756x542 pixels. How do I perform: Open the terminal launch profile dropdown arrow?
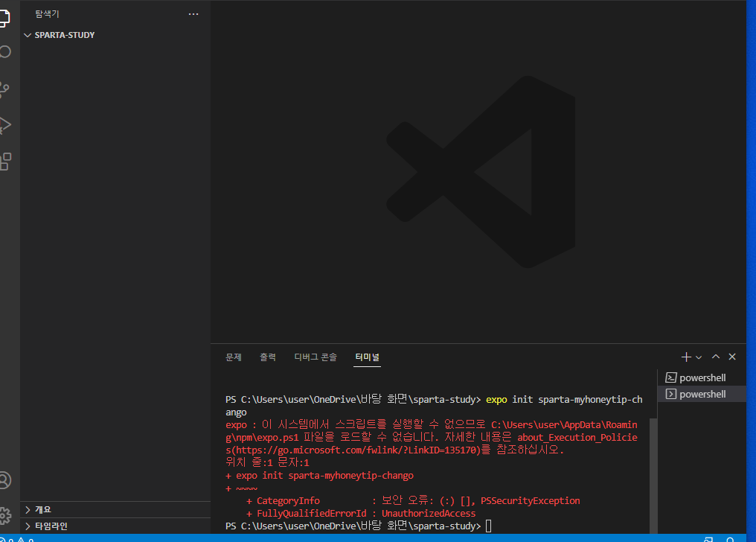coord(699,357)
